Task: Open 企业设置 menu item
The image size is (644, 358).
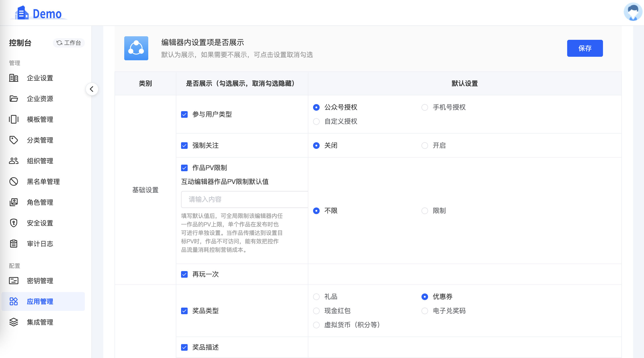Action: tap(43, 78)
